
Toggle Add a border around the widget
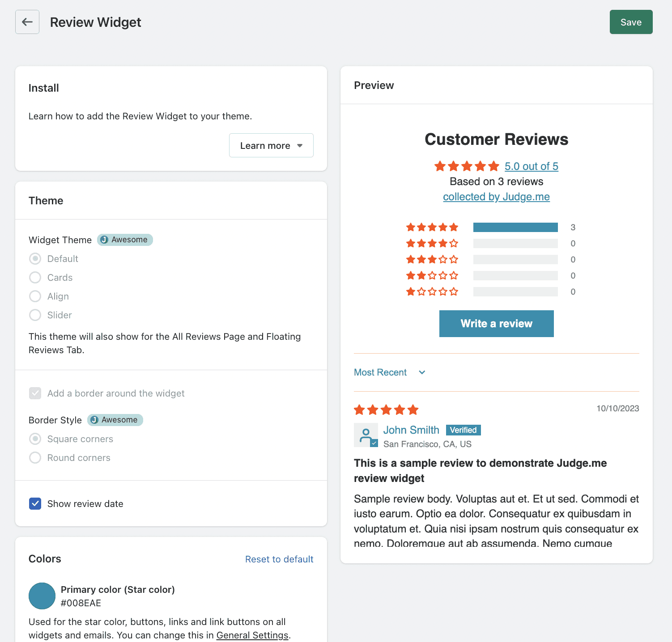click(35, 393)
